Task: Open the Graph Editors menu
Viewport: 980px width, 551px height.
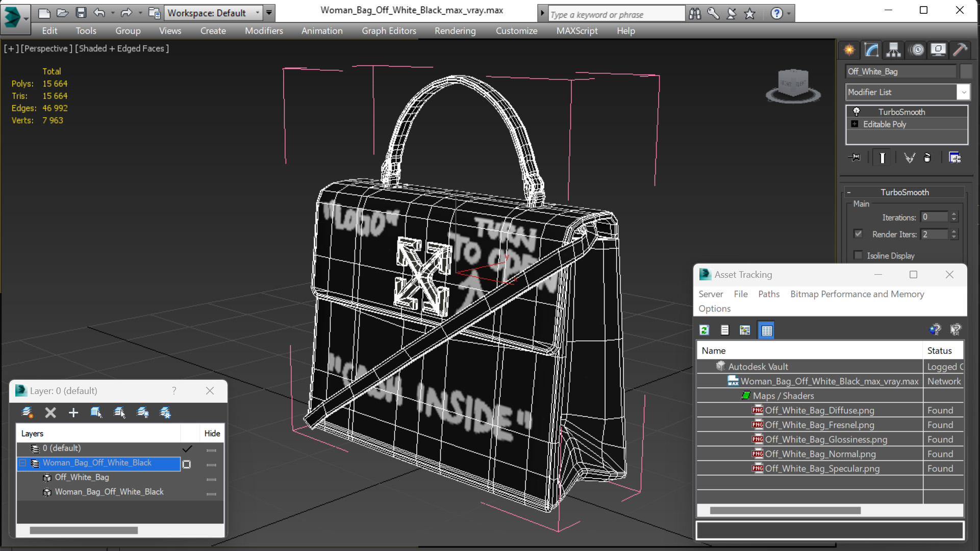Action: point(389,31)
